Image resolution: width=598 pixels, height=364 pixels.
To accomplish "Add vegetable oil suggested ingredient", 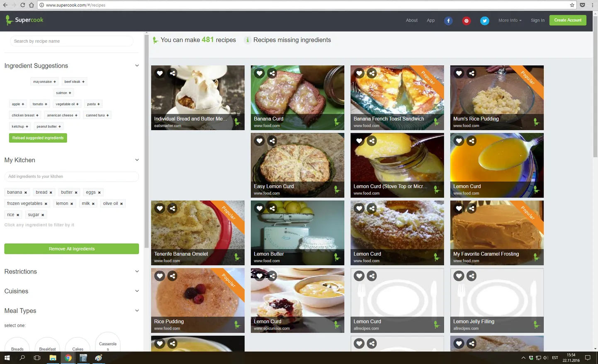I will click(x=67, y=104).
